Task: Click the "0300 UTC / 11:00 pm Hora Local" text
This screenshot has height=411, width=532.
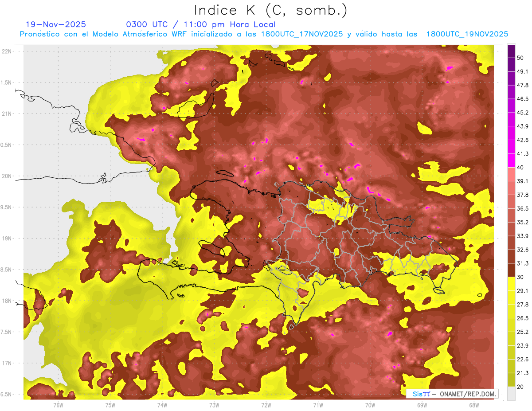Action: 201,24
